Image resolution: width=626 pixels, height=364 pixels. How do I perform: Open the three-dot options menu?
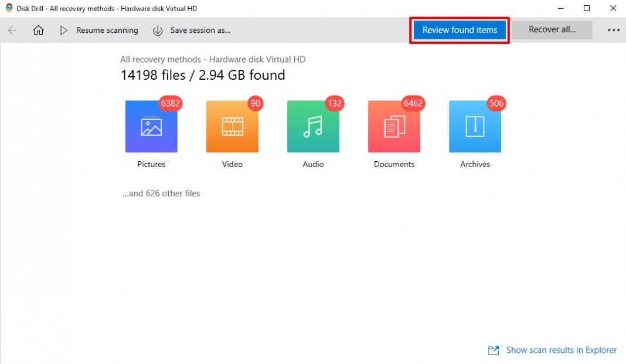click(x=613, y=30)
